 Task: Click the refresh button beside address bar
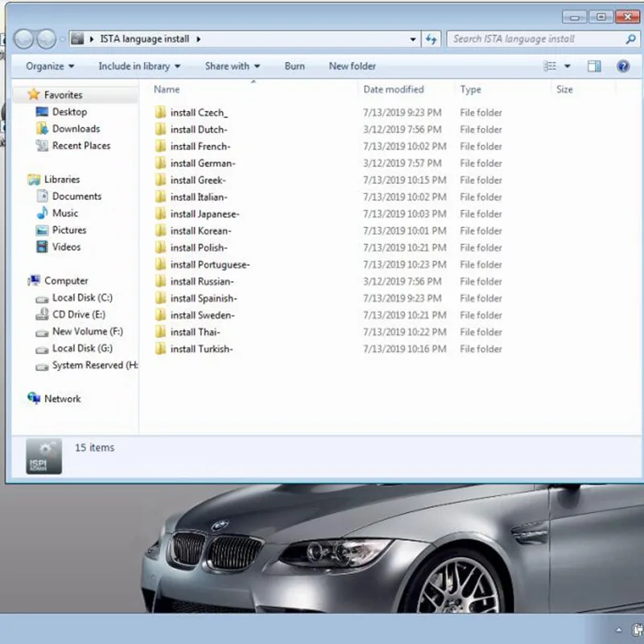(431, 39)
